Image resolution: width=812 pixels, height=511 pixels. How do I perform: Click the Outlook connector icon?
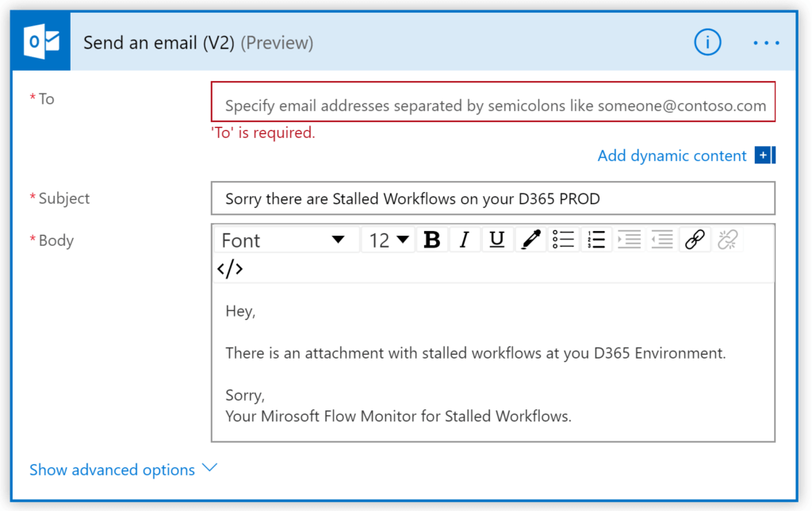click(41, 43)
